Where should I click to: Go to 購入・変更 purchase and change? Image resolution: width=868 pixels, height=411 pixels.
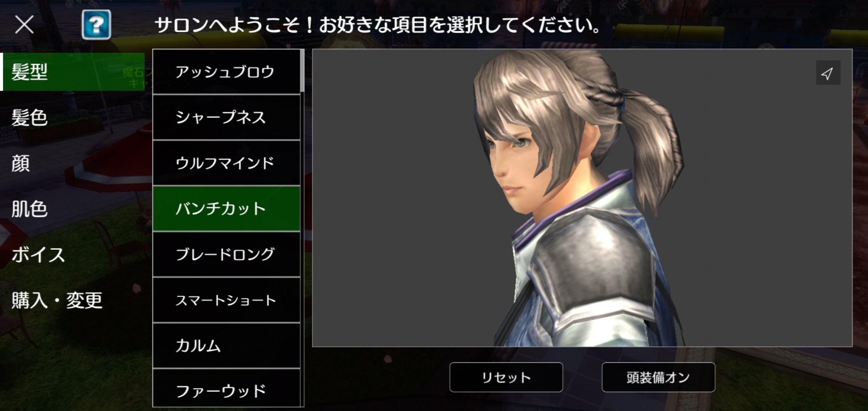(73, 300)
